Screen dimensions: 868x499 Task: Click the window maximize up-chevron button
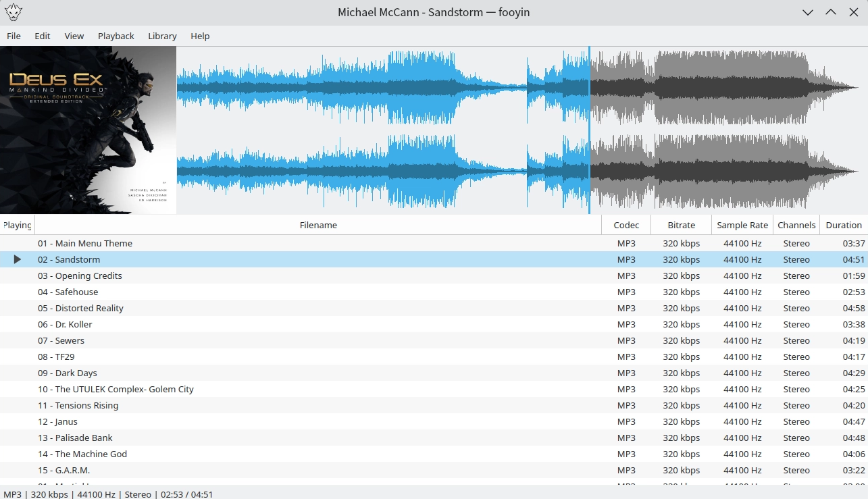[830, 12]
